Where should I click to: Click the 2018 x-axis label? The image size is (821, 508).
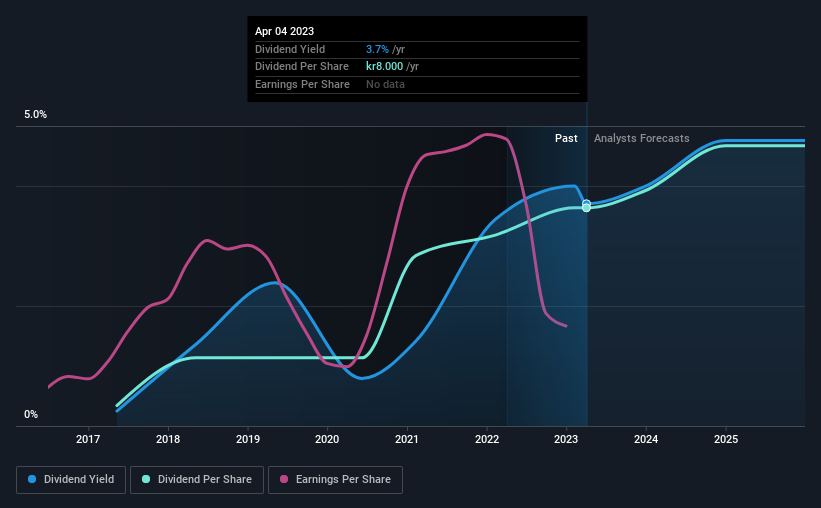(168, 439)
